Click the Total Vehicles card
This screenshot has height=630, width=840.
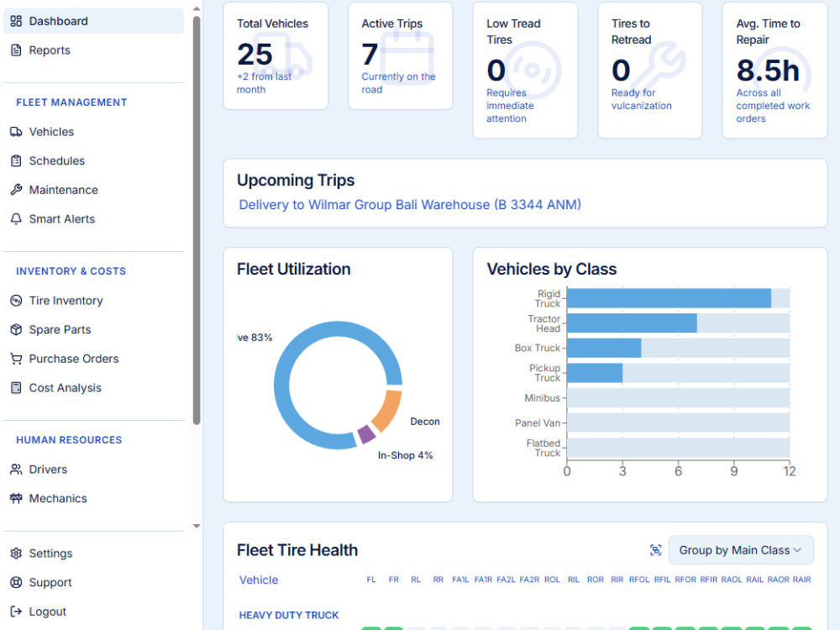pos(276,55)
